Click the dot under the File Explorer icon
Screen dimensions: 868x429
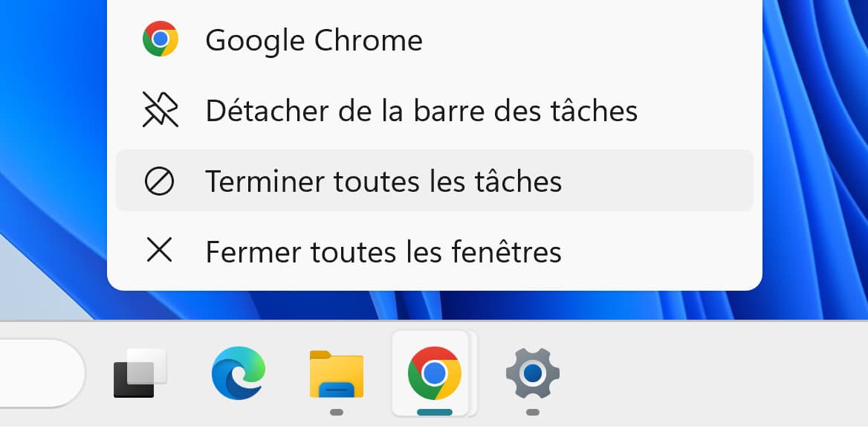click(x=336, y=410)
